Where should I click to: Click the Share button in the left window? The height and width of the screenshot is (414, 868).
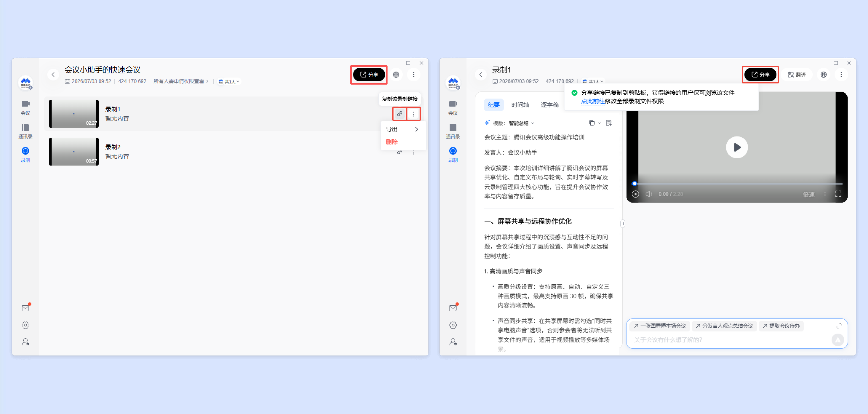tap(369, 74)
